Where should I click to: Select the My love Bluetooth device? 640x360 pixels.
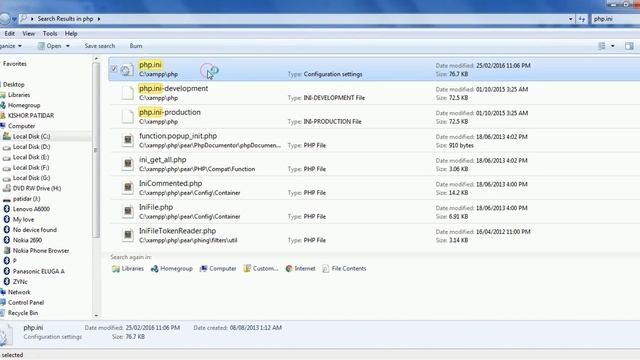[x=23, y=220]
